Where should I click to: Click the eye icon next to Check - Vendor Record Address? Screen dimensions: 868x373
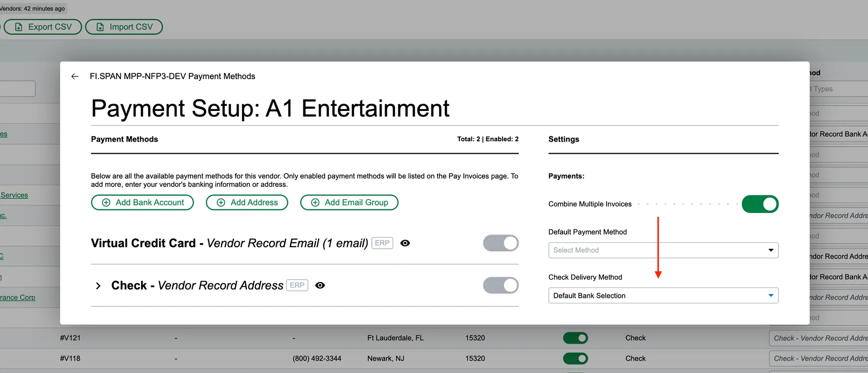point(320,285)
